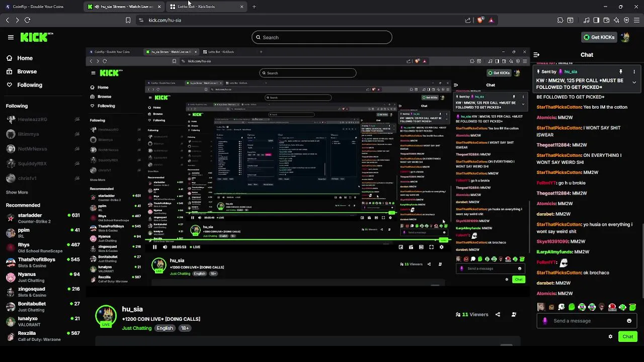Open Brave Shields icon in address bar
This screenshot has width=644, height=362.
(480, 20)
